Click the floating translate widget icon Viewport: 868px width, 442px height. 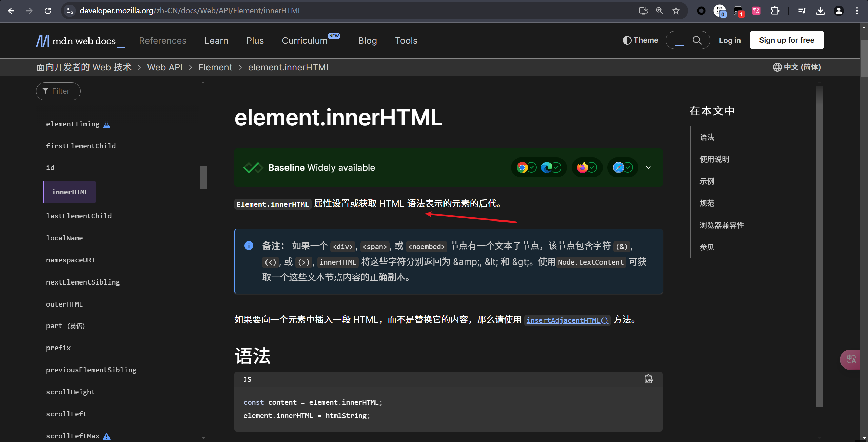point(851,359)
